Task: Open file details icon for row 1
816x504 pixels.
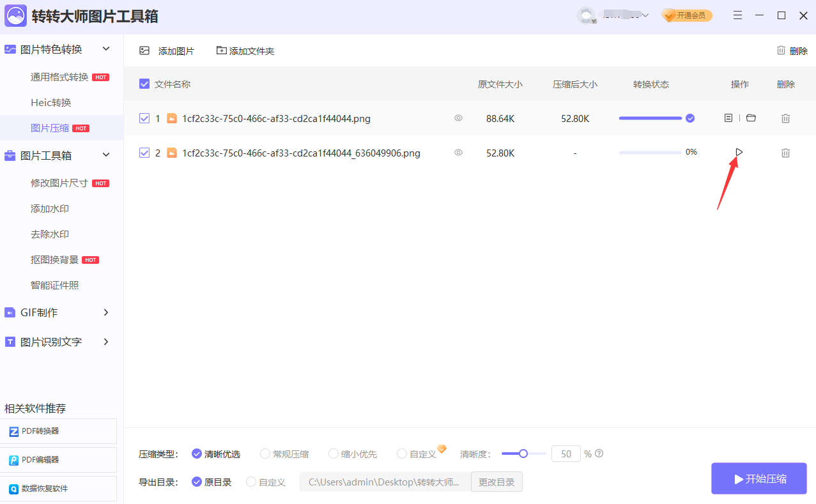Action: (x=728, y=118)
